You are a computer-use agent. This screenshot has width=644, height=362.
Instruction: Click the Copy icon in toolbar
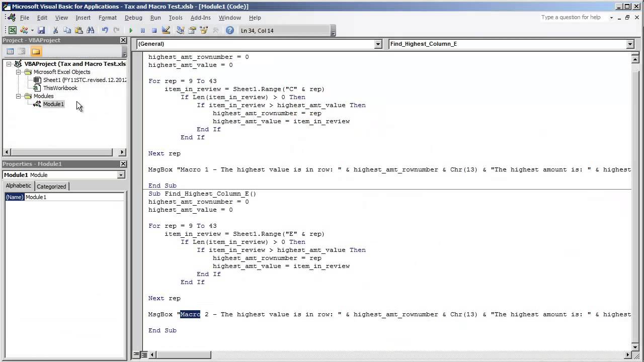pos(67,30)
